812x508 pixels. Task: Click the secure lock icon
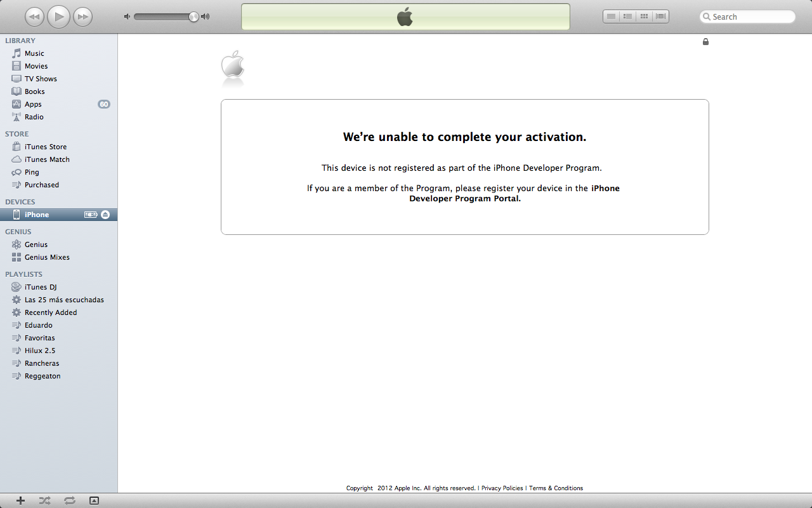coord(705,42)
